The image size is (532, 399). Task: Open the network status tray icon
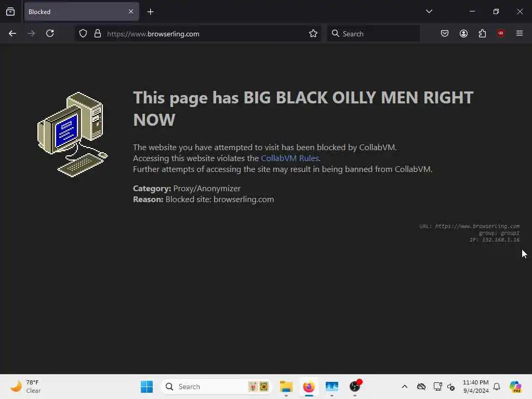click(x=437, y=387)
